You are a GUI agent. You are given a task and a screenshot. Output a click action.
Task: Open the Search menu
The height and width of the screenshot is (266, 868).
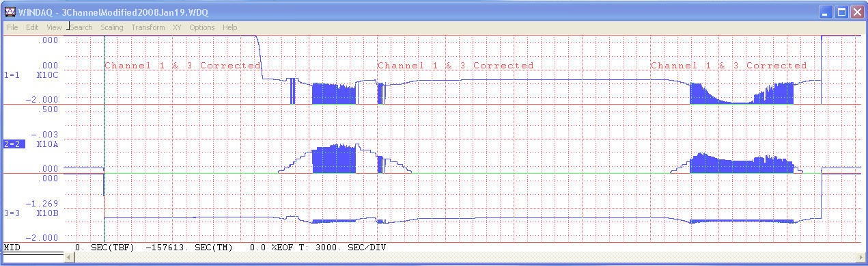81,27
